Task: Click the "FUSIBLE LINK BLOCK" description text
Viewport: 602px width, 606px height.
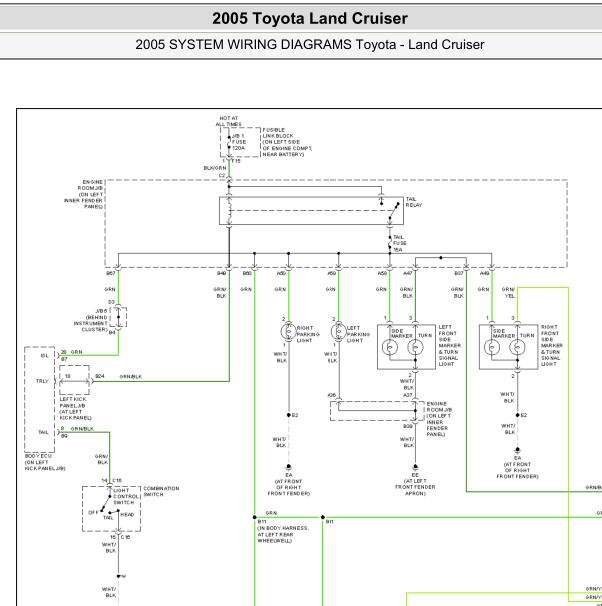Action: 287,142
